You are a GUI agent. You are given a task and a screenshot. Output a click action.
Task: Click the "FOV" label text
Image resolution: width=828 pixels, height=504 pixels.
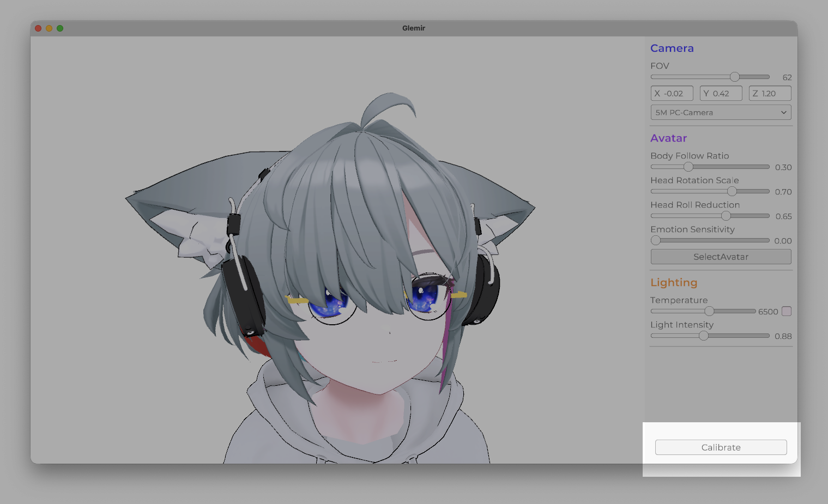pos(660,66)
